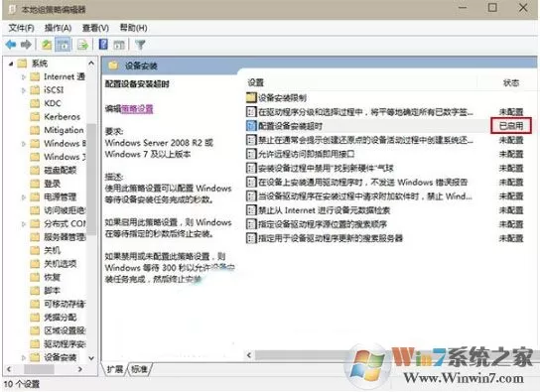
Task: Select the Kerberos folder in tree
Action: point(62,117)
